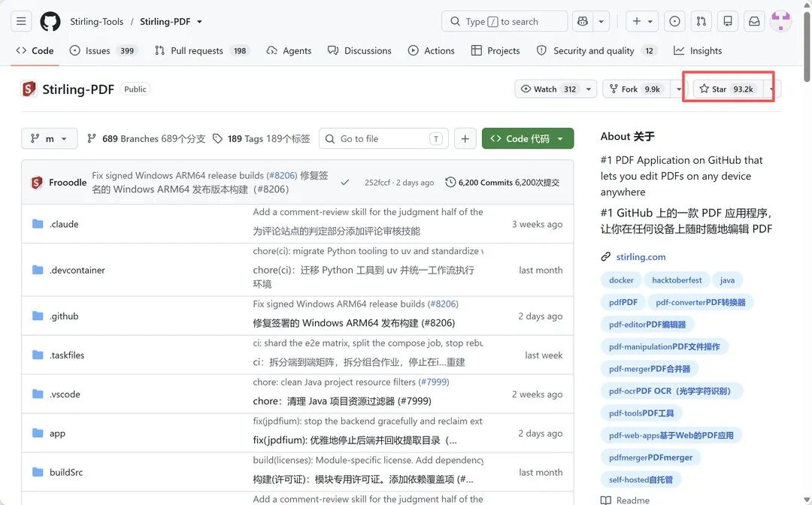The image size is (812, 505).
Task: Open the hamburger navigation menu
Action: click(21, 21)
